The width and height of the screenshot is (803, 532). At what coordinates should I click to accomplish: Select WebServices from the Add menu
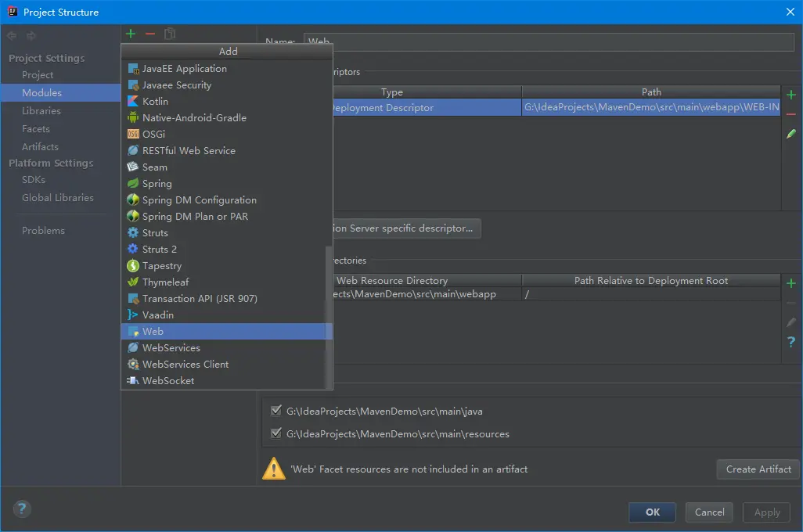(x=224, y=347)
